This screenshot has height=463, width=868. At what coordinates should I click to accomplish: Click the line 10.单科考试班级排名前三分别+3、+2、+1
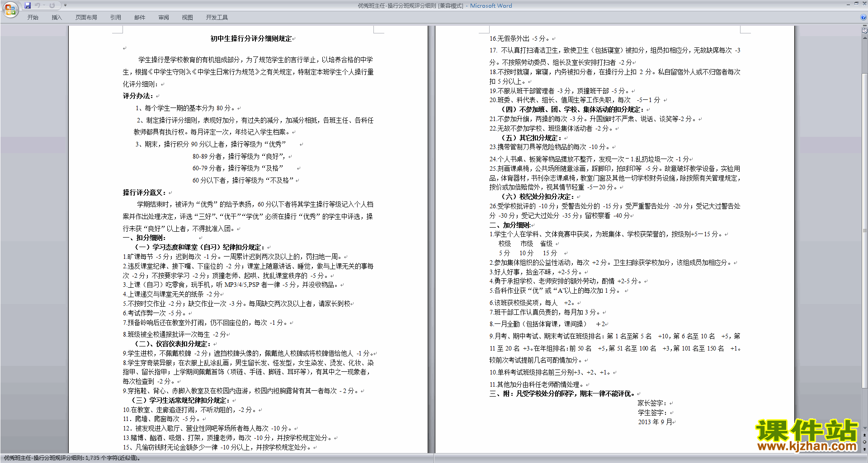pyautogui.click(x=551, y=373)
